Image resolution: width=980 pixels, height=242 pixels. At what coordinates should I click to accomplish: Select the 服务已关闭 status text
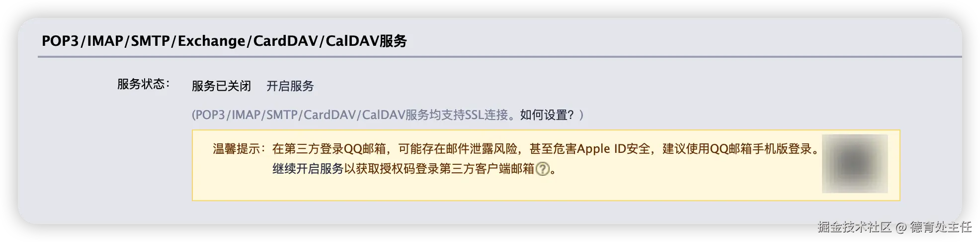click(x=222, y=86)
